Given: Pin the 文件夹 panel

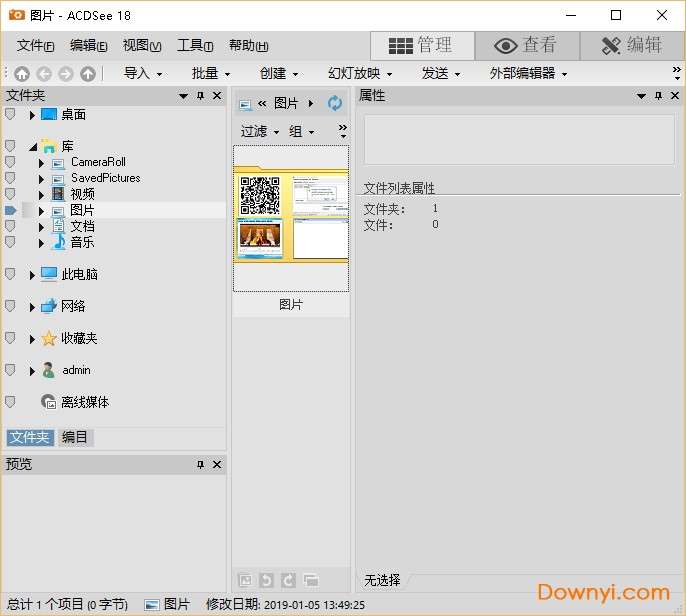Looking at the screenshot, I should pyautogui.click(x=200, y=96).
